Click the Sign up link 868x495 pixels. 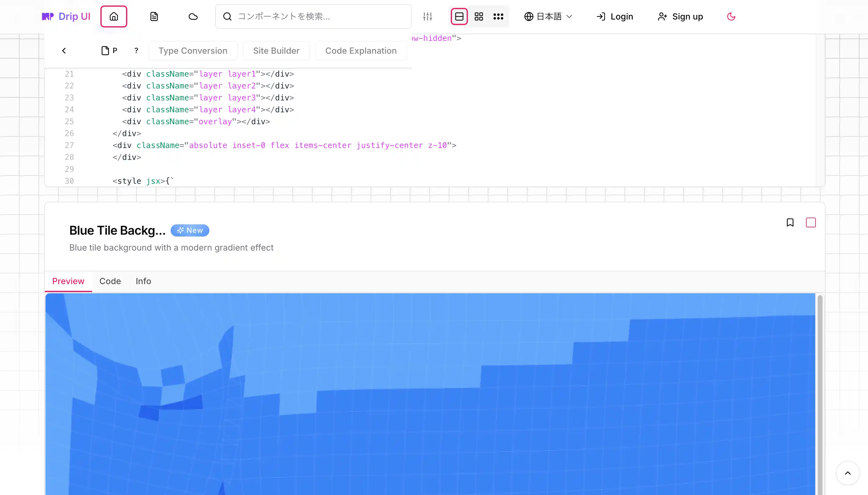pos(680,16)
